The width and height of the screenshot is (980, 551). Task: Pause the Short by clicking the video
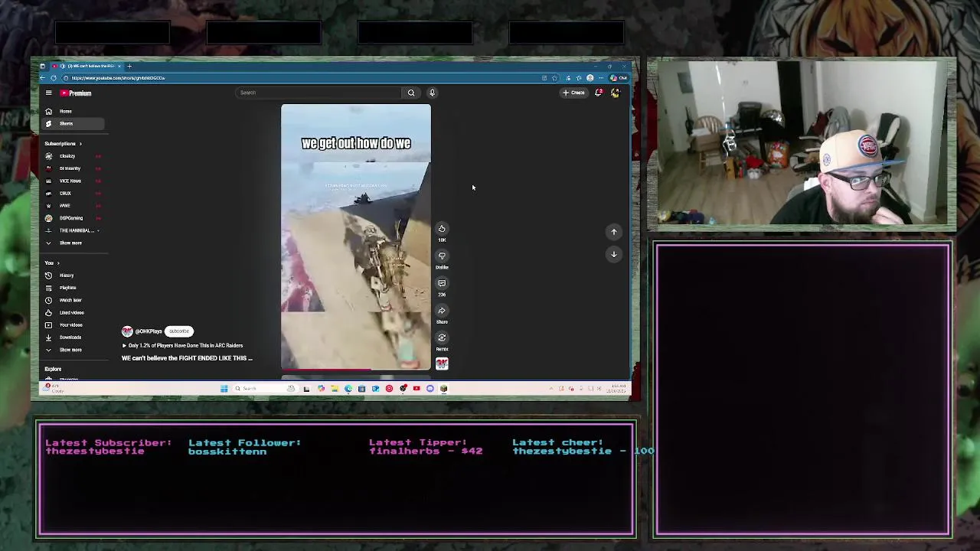[356, 237]
